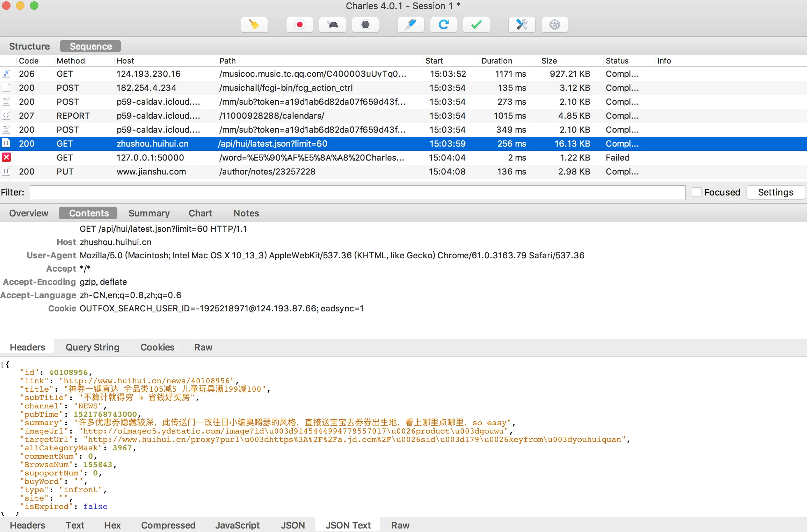Image resolution: width=807 pixels, height=532 pixels.
Task: Show the response Compressed tab
Action: point(168,525)
